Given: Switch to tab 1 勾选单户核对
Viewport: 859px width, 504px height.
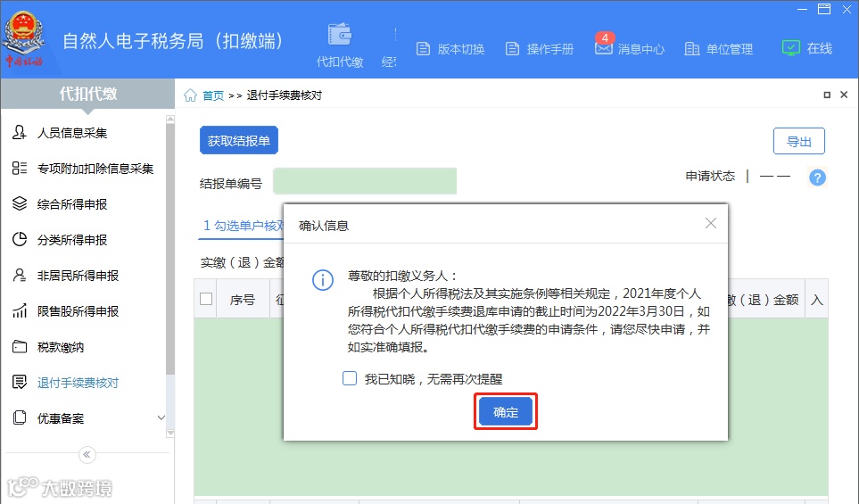Looking at the screenshot, I should [244, 225].
